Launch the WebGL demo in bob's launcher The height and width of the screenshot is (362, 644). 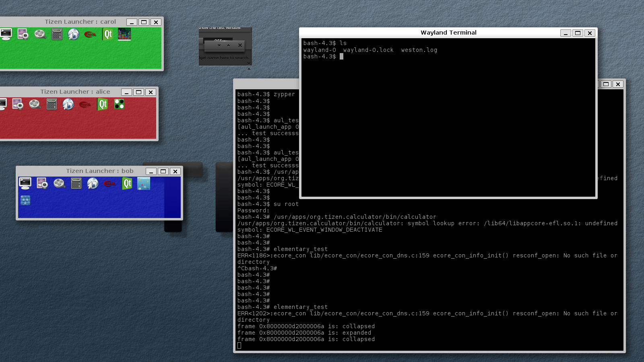point(109,184)
